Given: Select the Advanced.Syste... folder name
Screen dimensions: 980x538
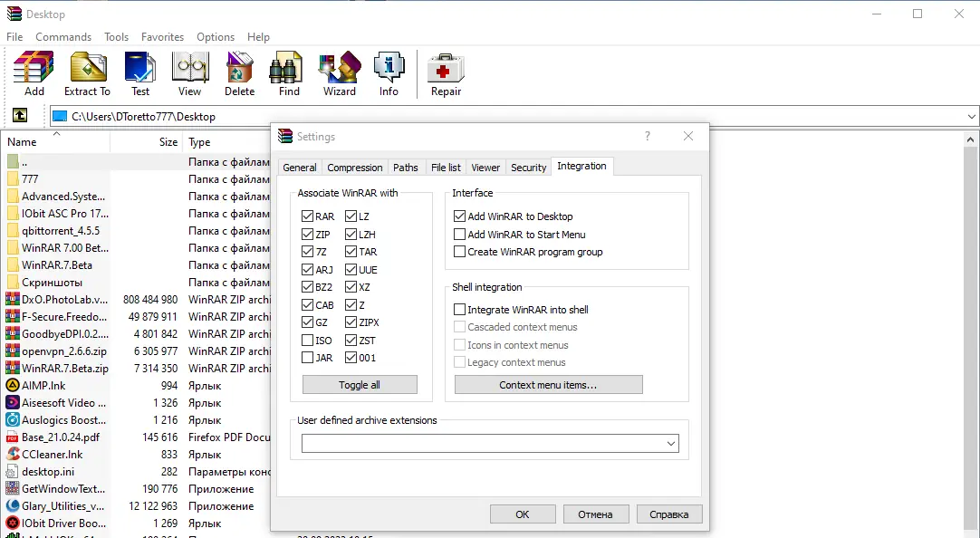Looking at the screenshot, I should (63, 197).
